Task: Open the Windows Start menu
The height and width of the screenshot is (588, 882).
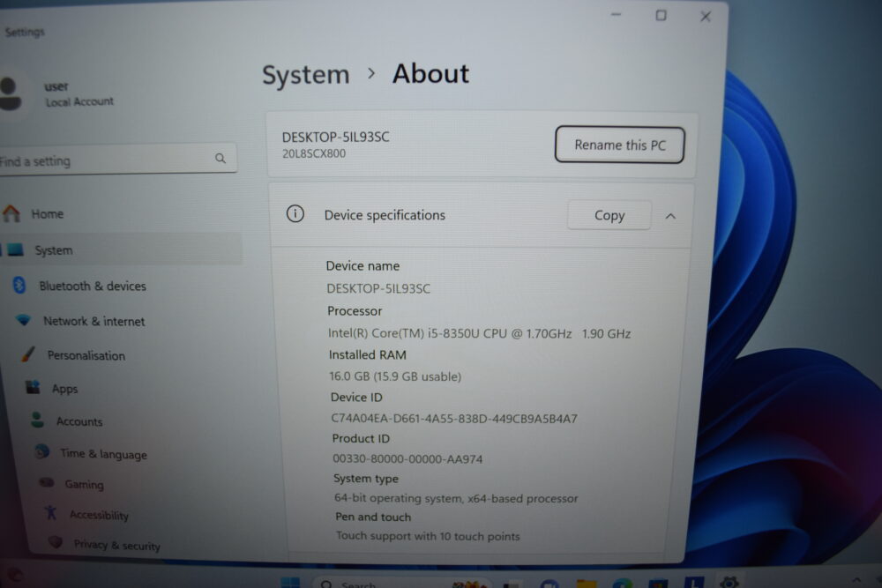Action: coord(290,583)
